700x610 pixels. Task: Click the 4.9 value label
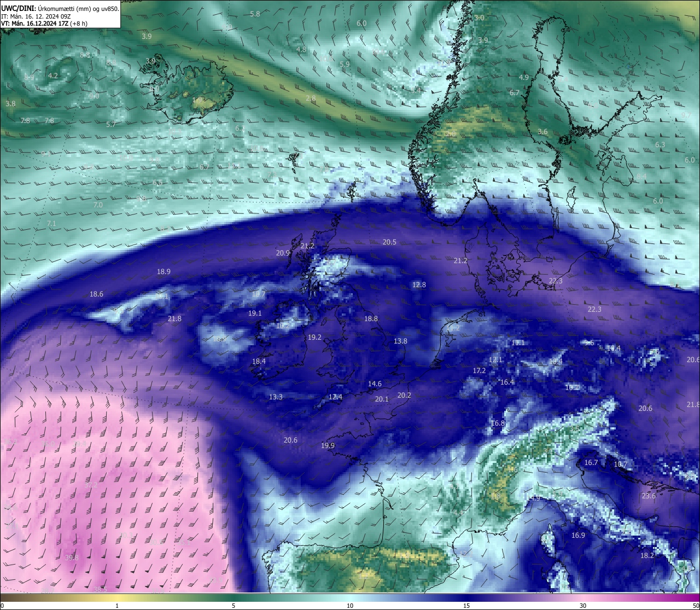(524, 77)
